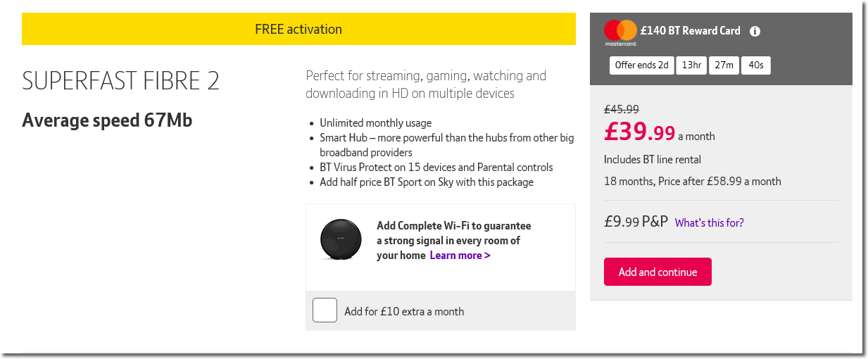Click the 40s countdown box

coord(756,65)
